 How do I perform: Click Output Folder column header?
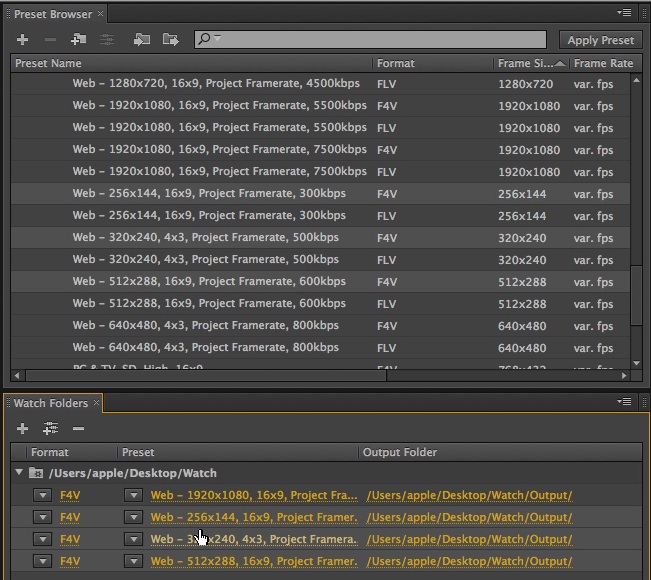500,452
